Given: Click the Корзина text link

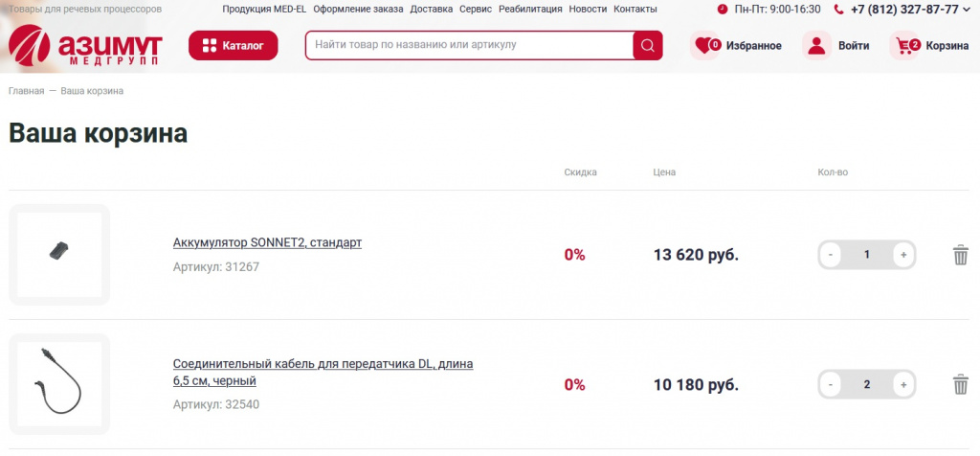Looking at the screenshot, I should 947,46.
